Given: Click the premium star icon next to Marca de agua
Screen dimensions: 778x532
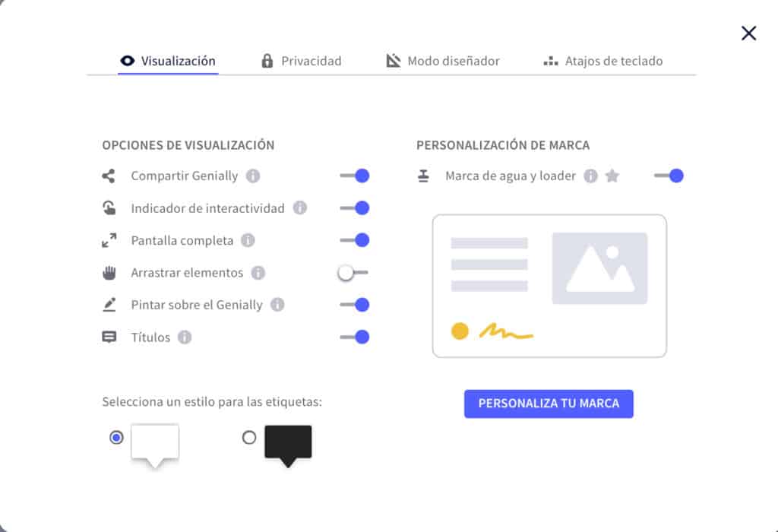Looking at the screenshot, I should [612, 176].
